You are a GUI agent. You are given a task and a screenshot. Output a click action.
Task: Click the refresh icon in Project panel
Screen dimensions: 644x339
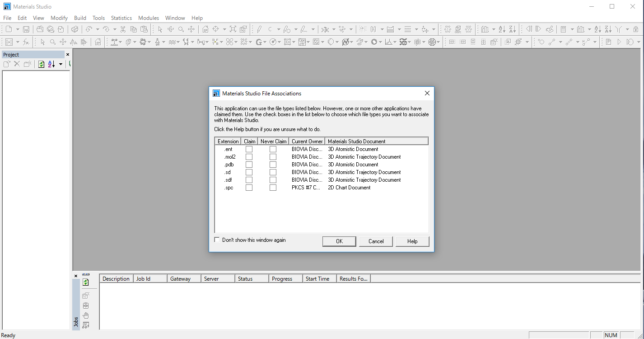click(x=42, y=64)
